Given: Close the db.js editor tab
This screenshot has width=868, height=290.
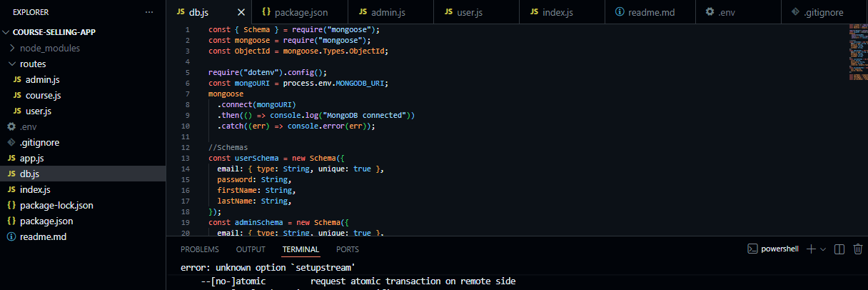Looking at the screenshot, I should pyautogui.click(x=241, y=12).
